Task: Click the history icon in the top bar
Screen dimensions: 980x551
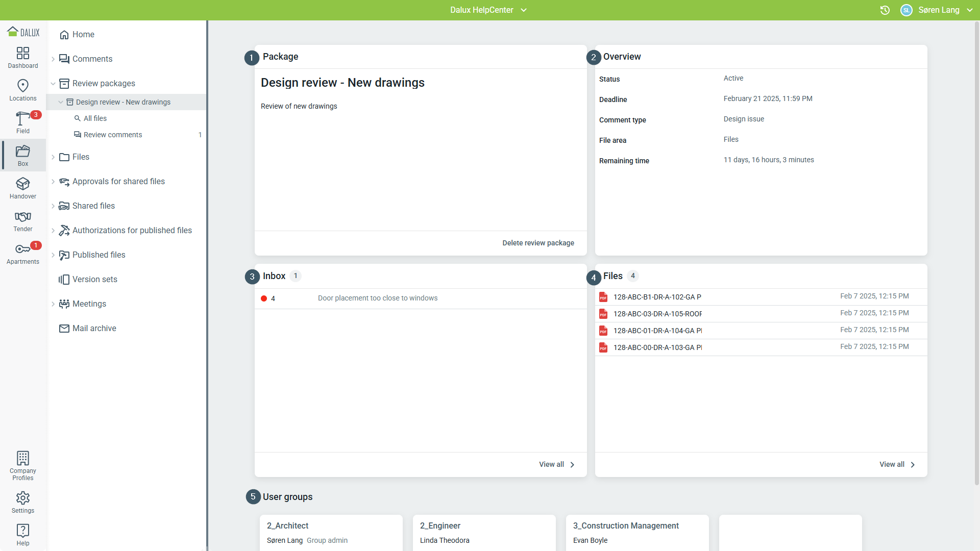Action: [885, 10]
